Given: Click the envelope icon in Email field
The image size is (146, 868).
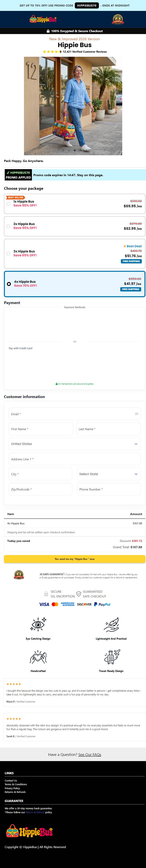Looking at the screenshot, I should click(x=137, y=414).
